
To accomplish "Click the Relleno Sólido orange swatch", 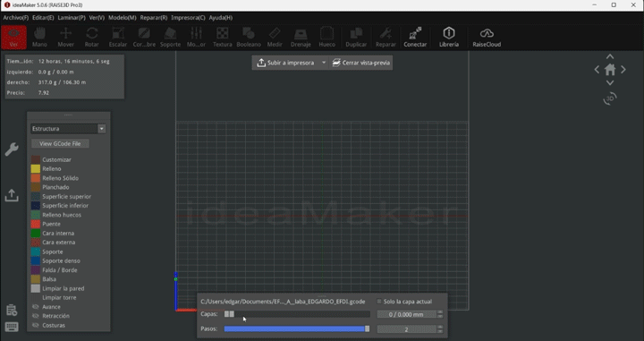I will pos(36,178).
